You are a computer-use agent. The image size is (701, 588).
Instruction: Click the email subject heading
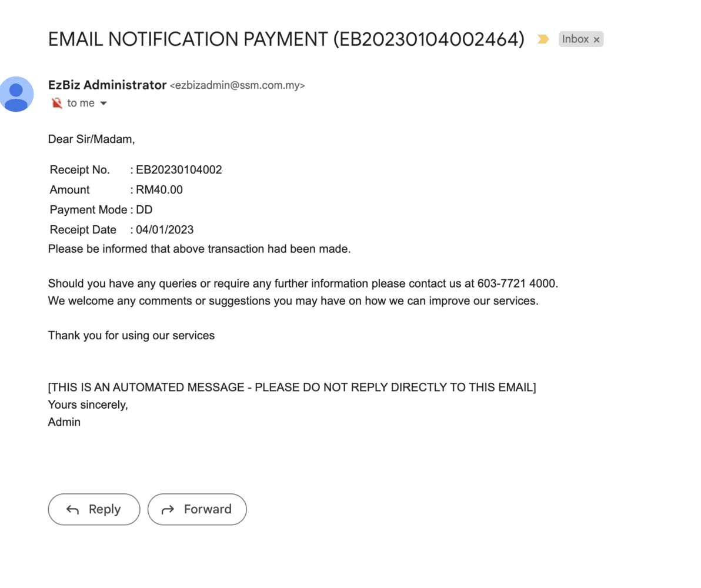point(286,39)
